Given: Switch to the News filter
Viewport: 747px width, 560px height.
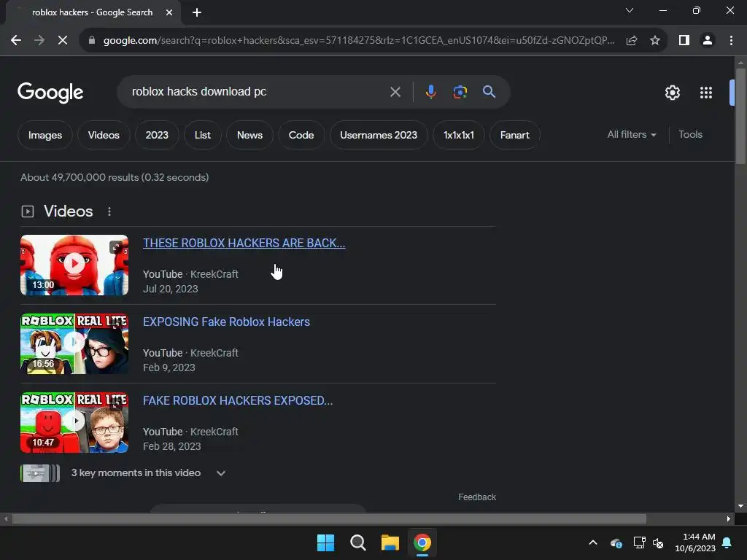Looking at the screenshot, I should pyautogui.click(x=249, y=135).
